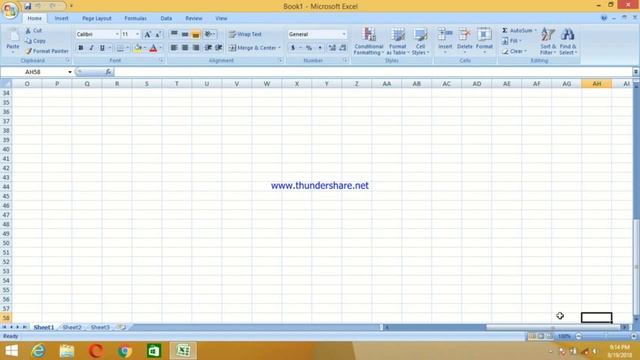The height and width of the screenshot is (360, 640).
Task: Click the Cut command
Action: click(33, 31)
